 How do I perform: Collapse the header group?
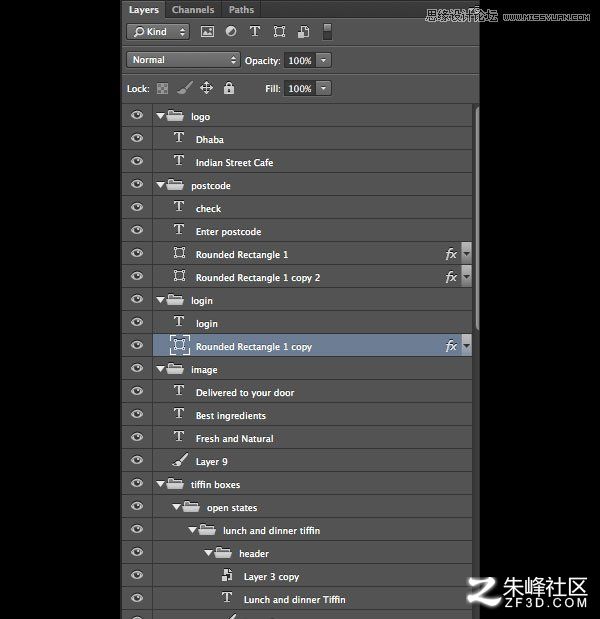coord(208,553)
